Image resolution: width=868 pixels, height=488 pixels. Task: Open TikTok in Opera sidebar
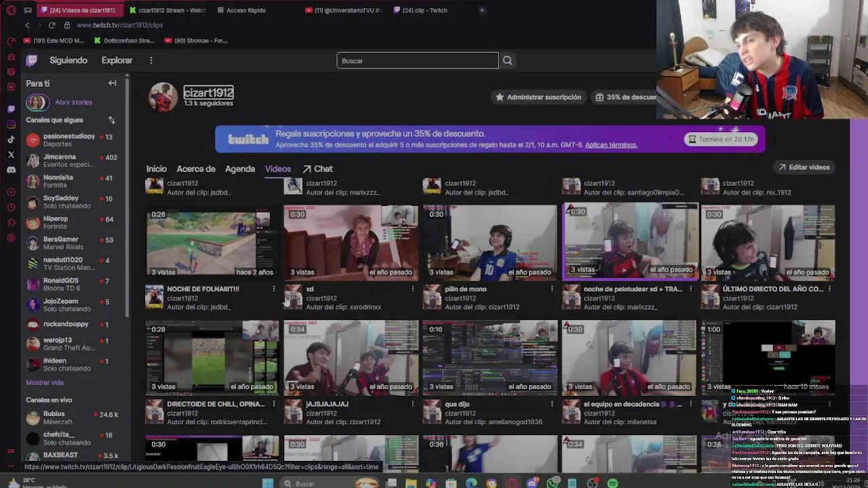pyautogui.click(x=11, y=140)
